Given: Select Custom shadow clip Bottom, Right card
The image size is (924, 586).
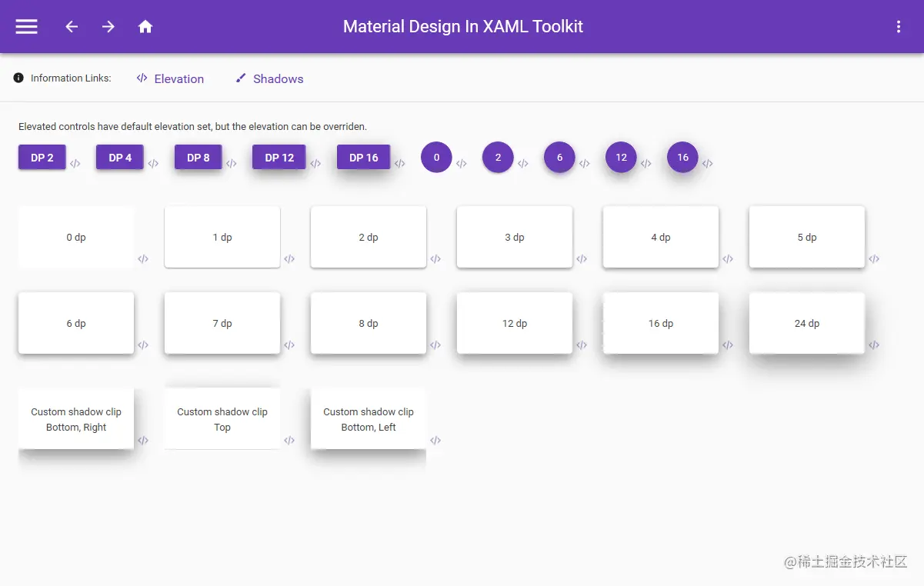Looking at the screenshot, I should tap(76, 418).
